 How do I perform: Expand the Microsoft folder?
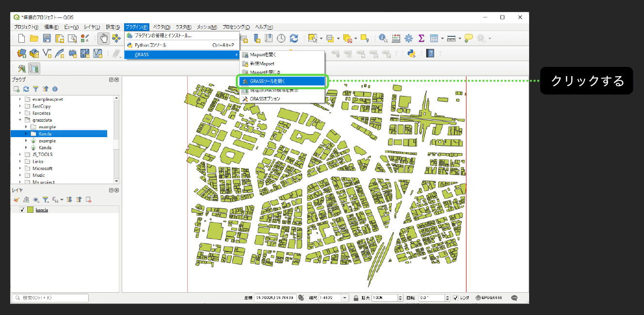[x=20, y=168]
